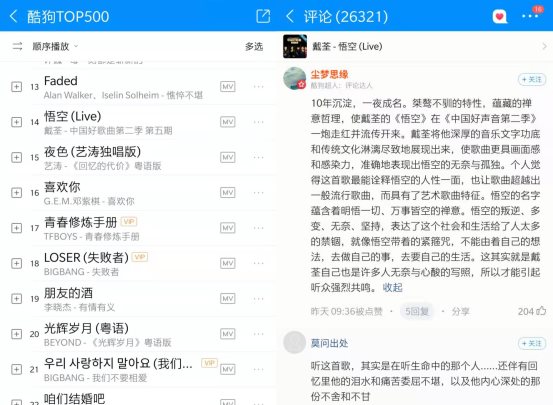553x405 pixels.
Task: Tap share icon in 酷狗TOP500 header
Action: (x=263, y=16)
